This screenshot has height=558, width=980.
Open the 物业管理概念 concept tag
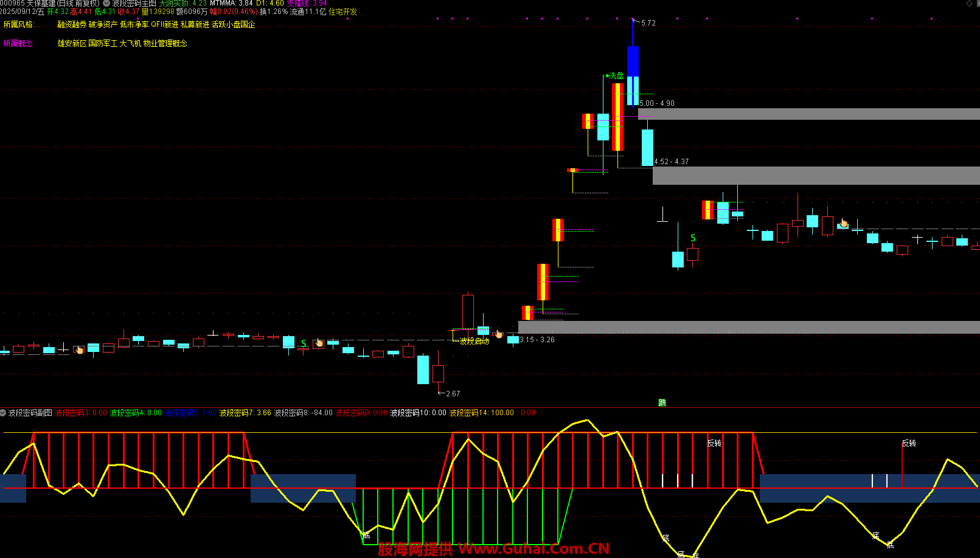coord(165,43)
